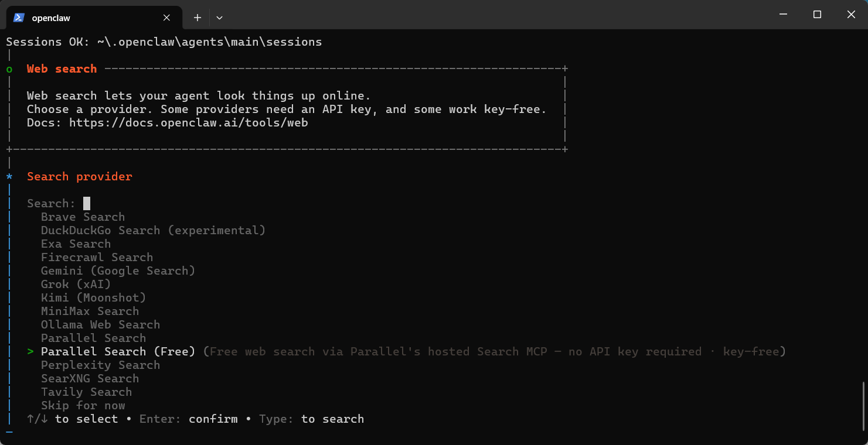Choose Grok (xAI) provider
This screenshot has width=868, height=445.
pyautogui.click(x=76, y=285)
